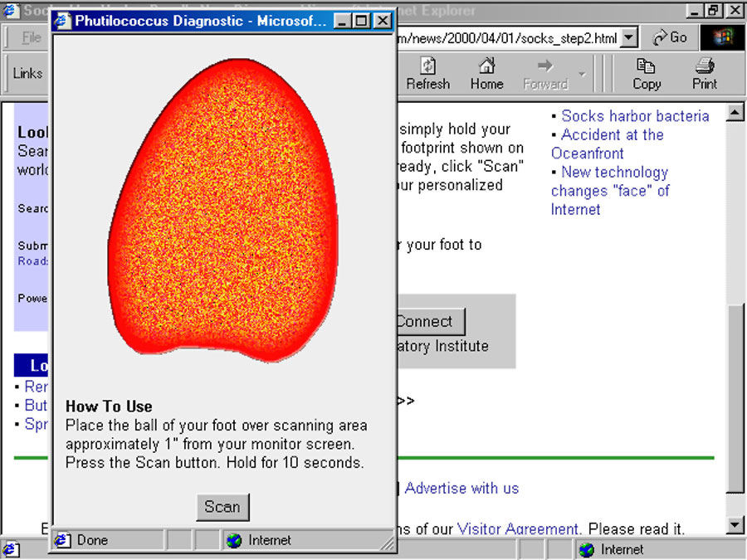
Task: Click the Links toolbar label
Action: pos(27,73)
